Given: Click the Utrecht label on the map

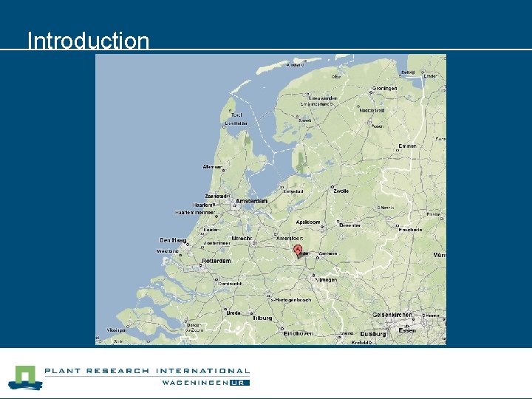Looking at the screenshot, I should pyautogui.click(x=242, y=239).
